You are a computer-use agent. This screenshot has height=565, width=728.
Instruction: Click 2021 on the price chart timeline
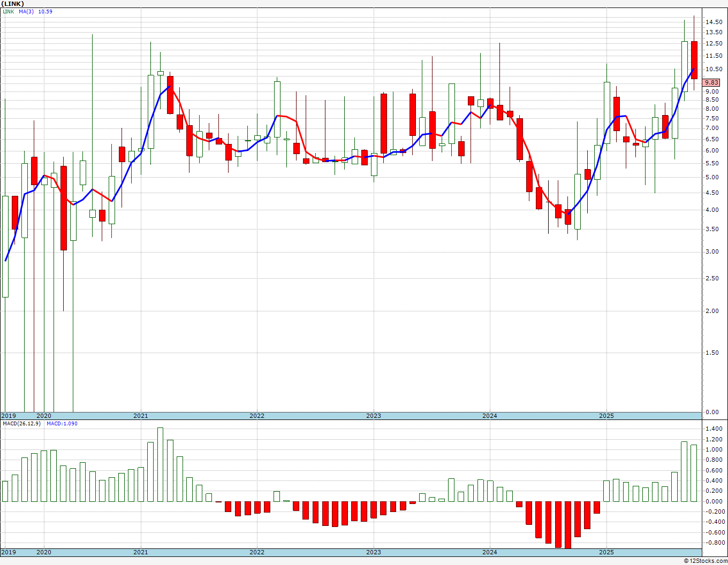point(141,416)
